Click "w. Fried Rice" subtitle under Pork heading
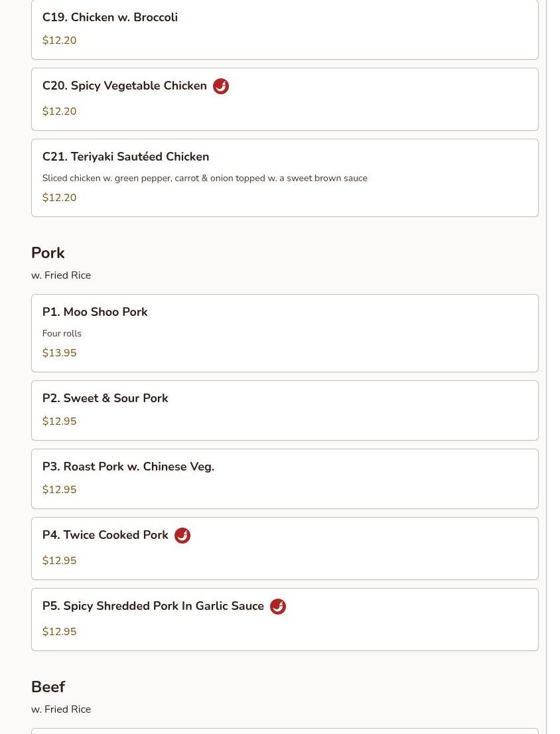The width and height of the screenshot is (560, 734). 61,275
